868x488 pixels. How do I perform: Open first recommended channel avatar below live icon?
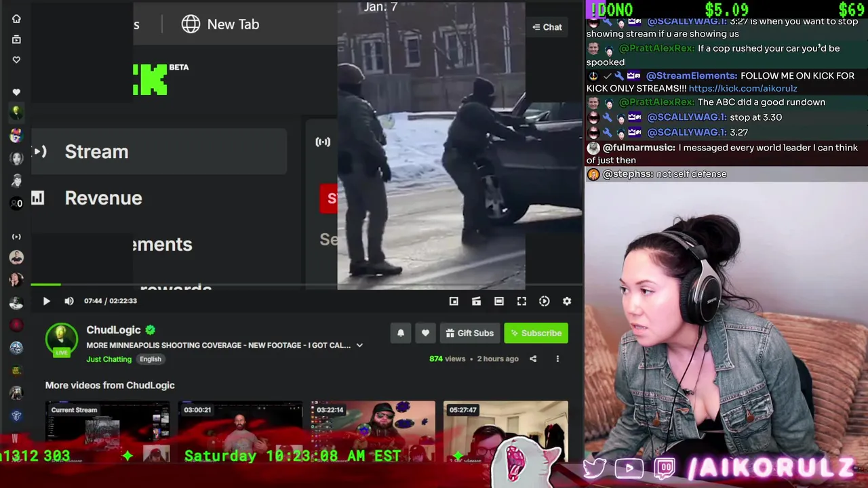[x=16, y=258]
